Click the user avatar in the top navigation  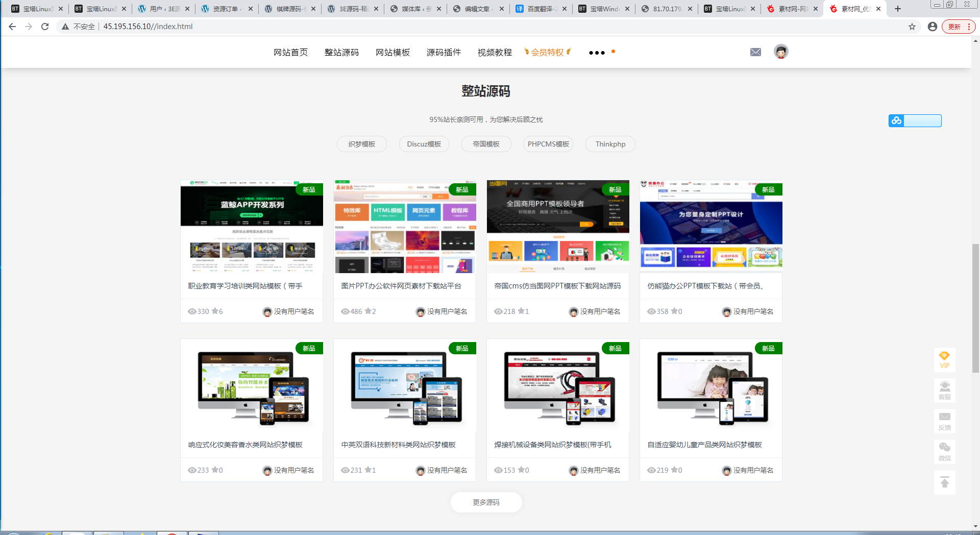point(780,52)
